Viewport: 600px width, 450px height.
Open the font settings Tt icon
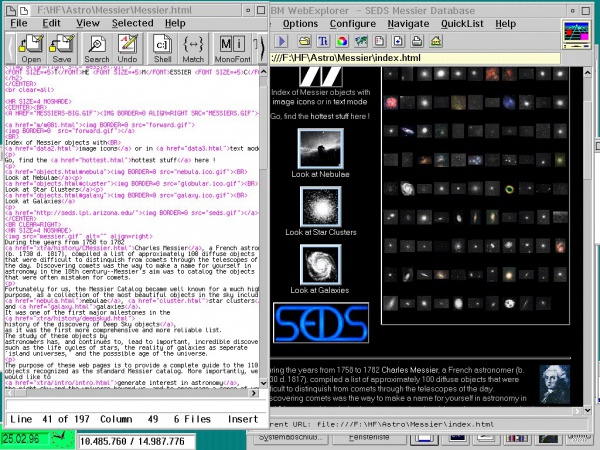(323, 41)
